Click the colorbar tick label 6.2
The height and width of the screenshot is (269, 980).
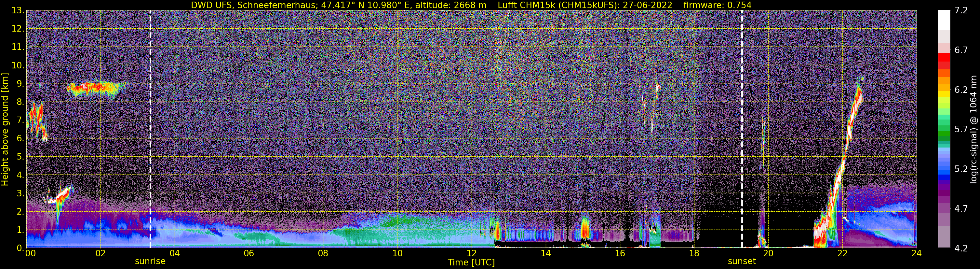tap(961, 90)
